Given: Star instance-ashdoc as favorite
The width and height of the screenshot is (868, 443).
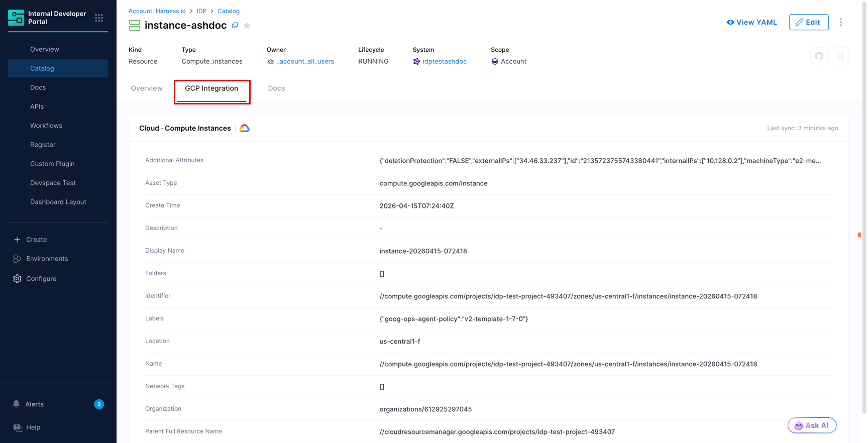Looking at the screenshot, I should 247,26.
